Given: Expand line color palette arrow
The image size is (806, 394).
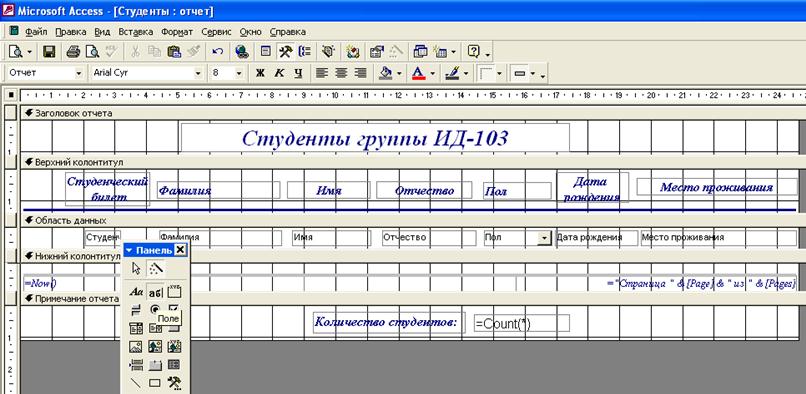Looking at the screenshot, I should point(466,74).
